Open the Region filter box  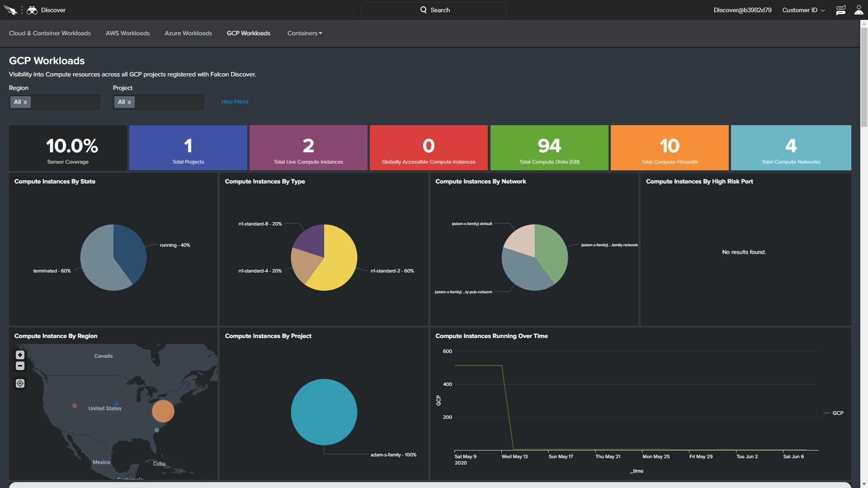[x=54, y=102]
